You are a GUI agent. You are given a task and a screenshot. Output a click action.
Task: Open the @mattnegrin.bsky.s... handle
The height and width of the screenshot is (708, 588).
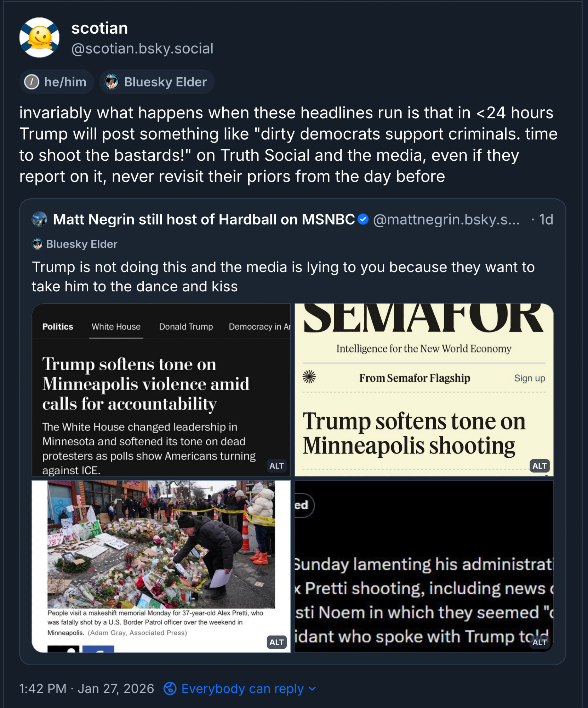pos(446,219)
